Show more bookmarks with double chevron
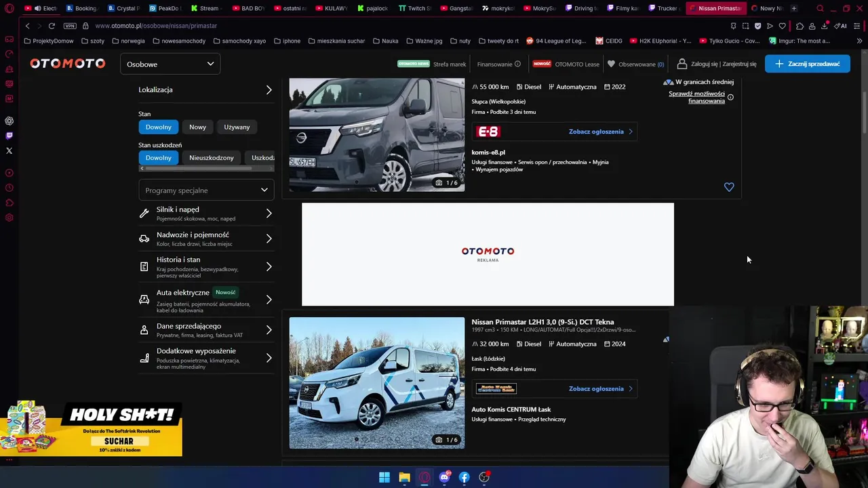 click(x=859, y=41)
